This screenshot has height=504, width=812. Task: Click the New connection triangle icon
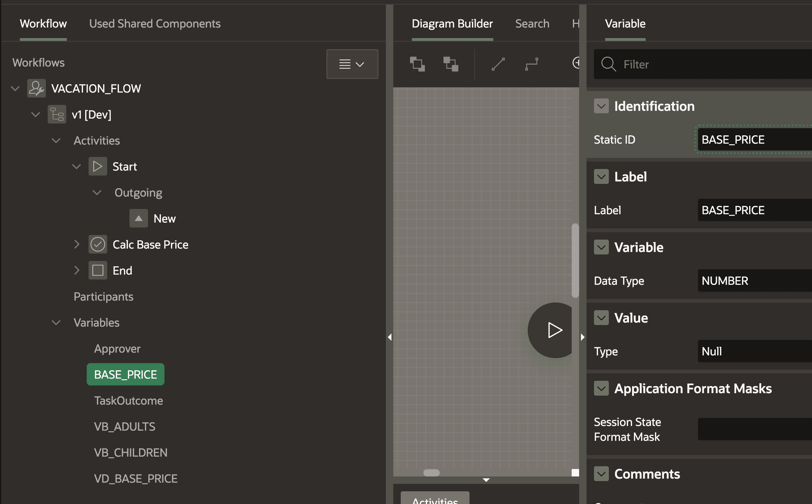click(138, 218)
